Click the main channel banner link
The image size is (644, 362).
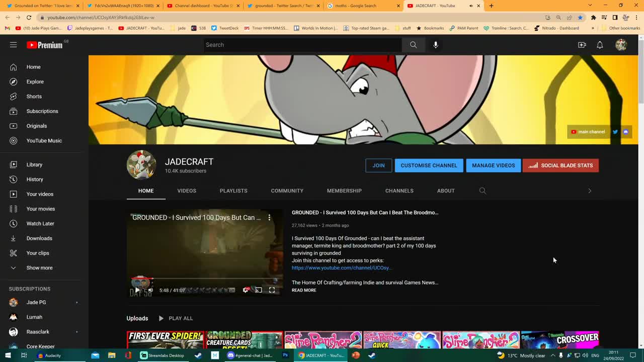click(588, 132)
